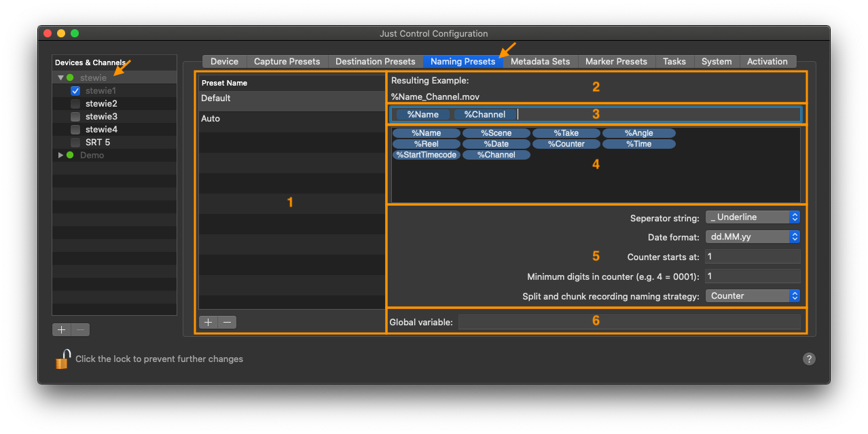Open the Activation tab
Screen dimensions: 868x434
[x=767, y=61]
